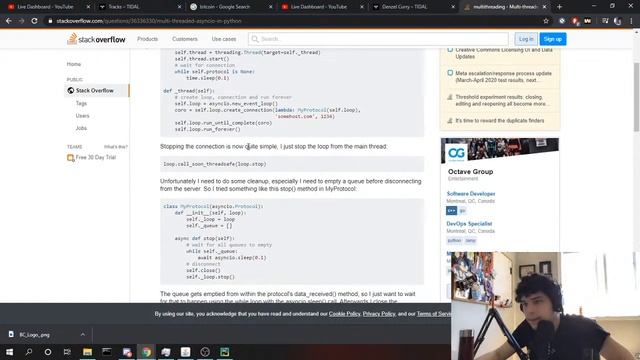Open the Chrome three-dot menu
This screenshot has height=360, width=640.
pyautogui.click(x=631, y=21)
